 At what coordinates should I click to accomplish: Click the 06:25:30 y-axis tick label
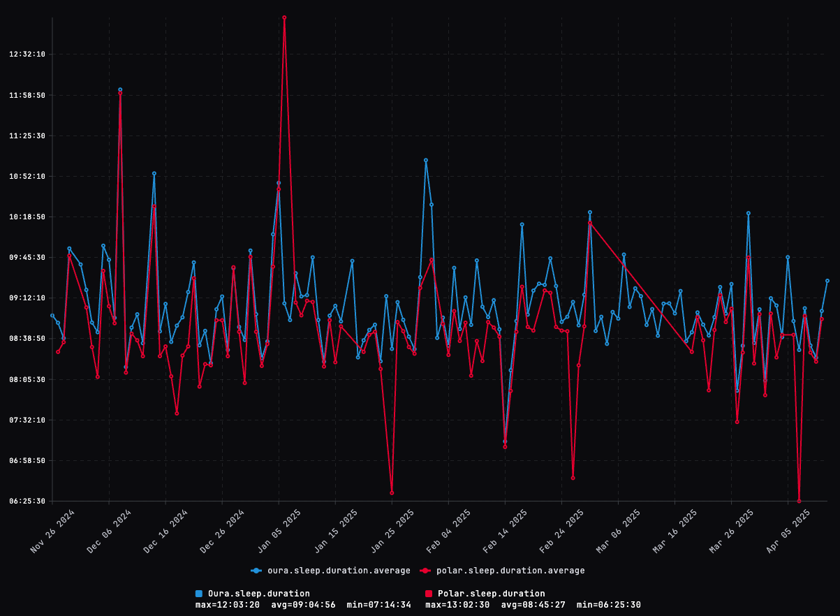pos(26,500)
